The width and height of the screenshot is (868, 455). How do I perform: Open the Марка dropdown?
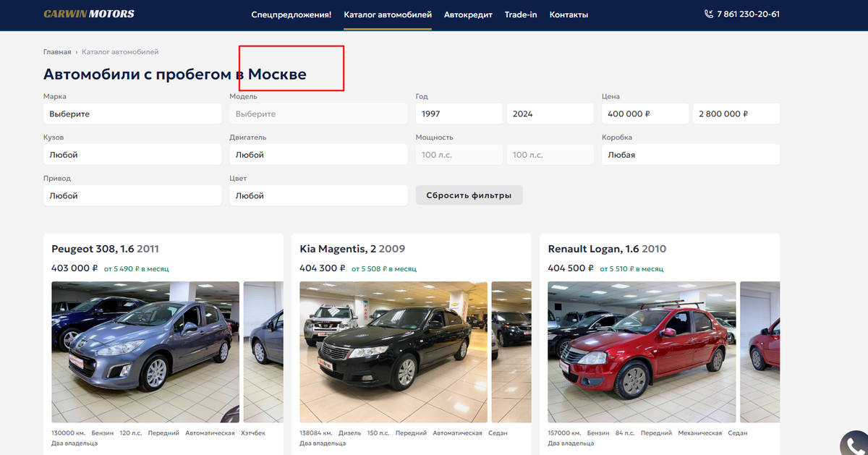(x=132, y=114)
